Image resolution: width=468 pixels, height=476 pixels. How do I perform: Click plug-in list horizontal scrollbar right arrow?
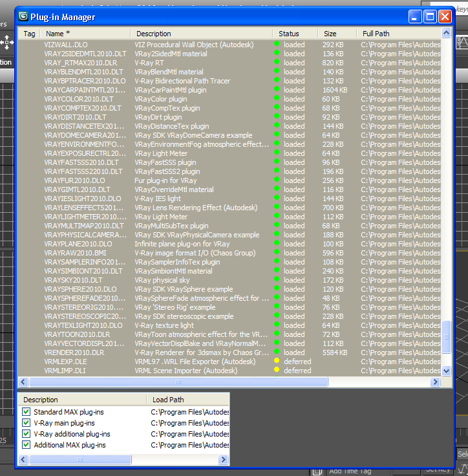pos(435,382)
